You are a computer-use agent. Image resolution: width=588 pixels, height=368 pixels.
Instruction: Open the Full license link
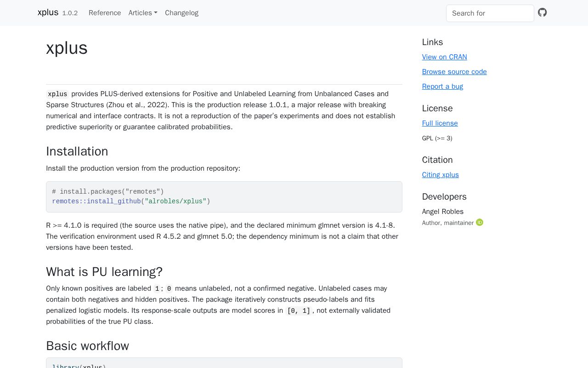440,123
